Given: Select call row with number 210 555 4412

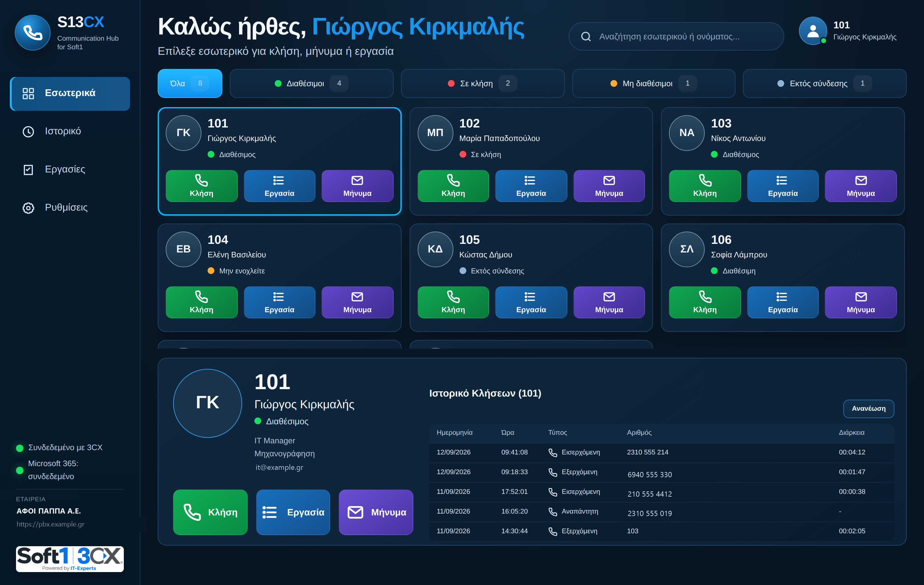Looking at the screenshot, I should click(662, 492).
